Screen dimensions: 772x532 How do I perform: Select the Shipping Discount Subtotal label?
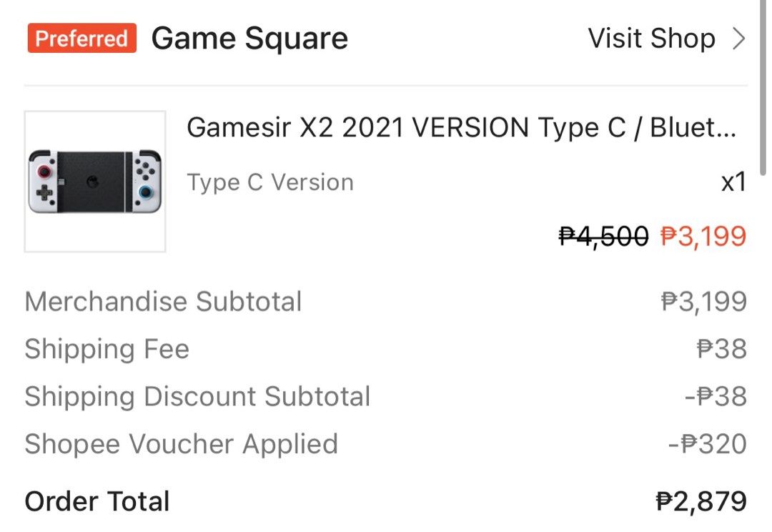[197, 396]
